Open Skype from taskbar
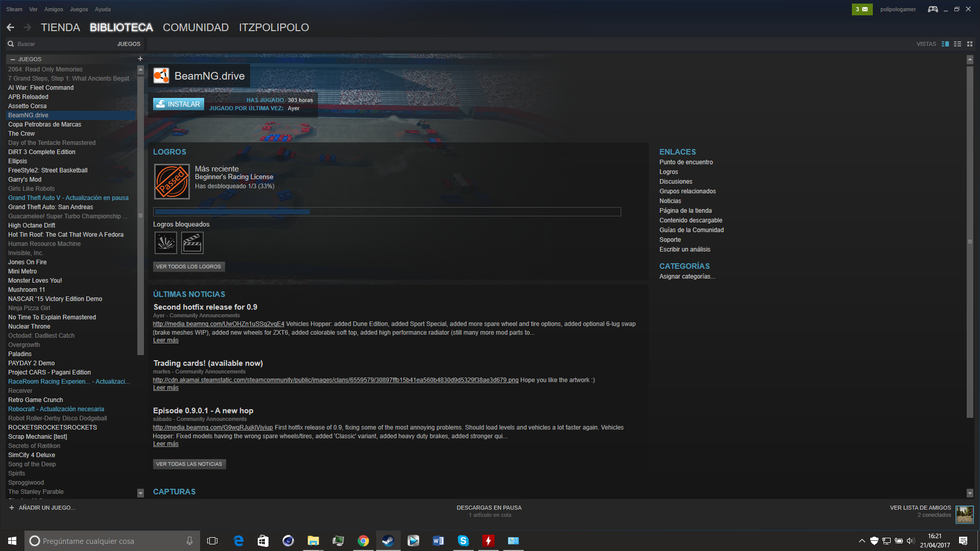980x551 pixels. click(463, 541)
